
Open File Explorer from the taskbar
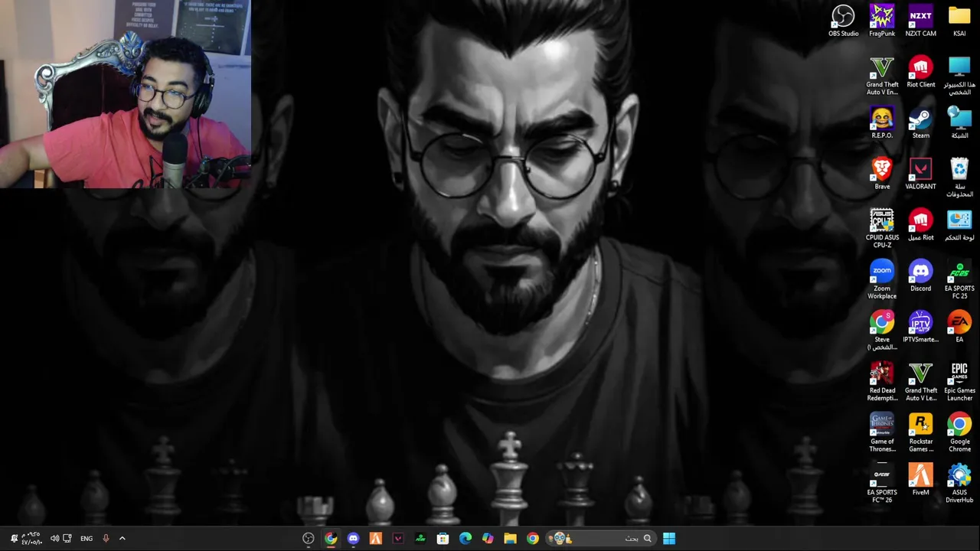(510, 539)
